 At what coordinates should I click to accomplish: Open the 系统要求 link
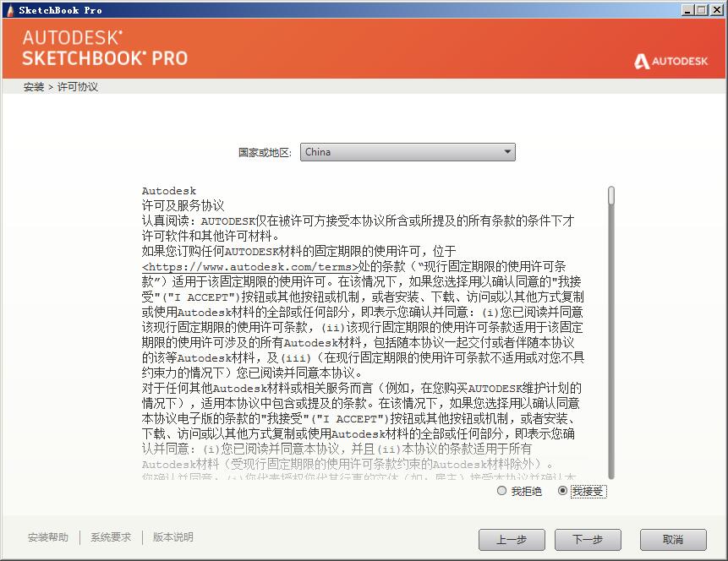click(111, 537)
